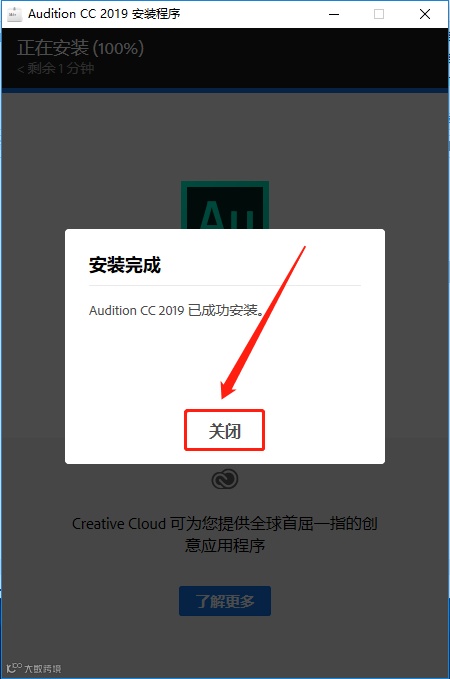
Task: Click the installer icon in the title bar
Action: click(14, 14)
